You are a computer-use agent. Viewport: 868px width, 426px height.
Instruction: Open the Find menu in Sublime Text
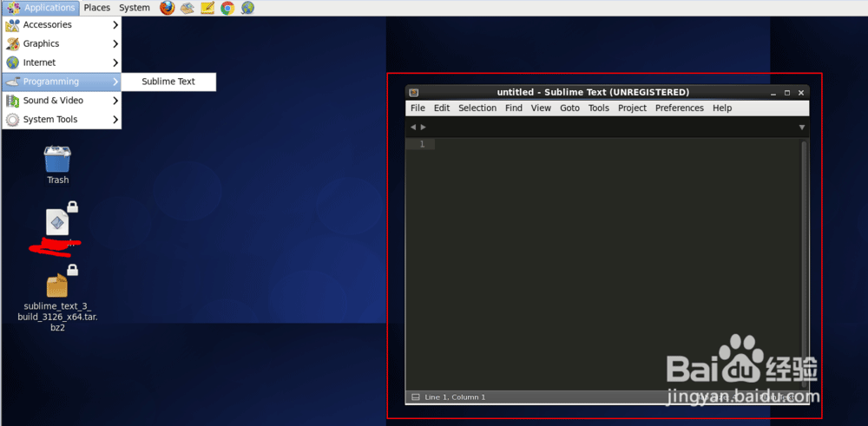point(514,108)
